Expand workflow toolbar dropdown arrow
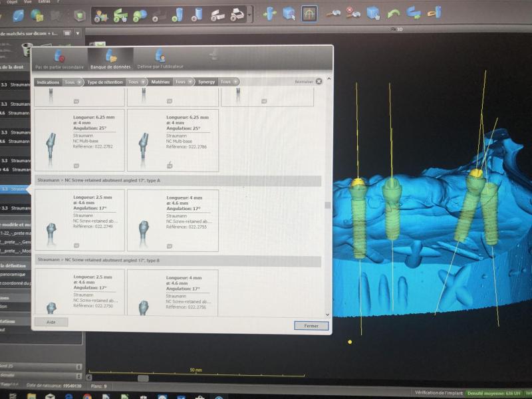 (x=250, y=15)
